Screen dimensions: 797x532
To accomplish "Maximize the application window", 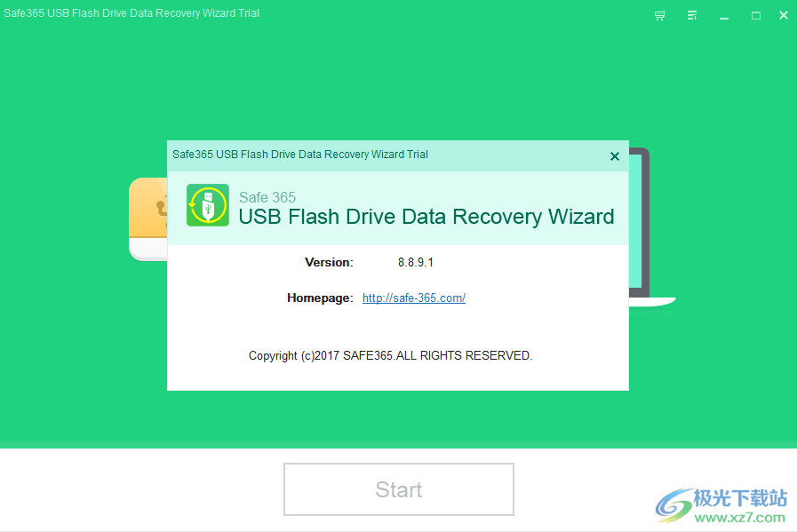I will (x=756, y=15).
